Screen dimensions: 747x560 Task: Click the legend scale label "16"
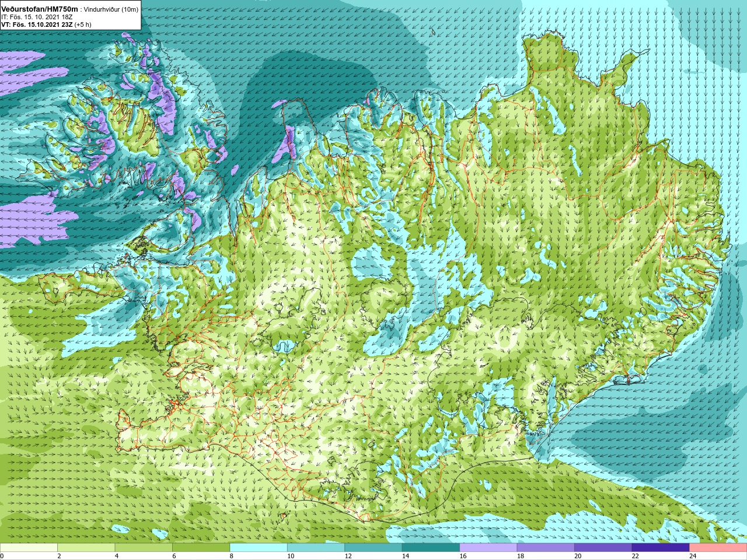point(463,556)
